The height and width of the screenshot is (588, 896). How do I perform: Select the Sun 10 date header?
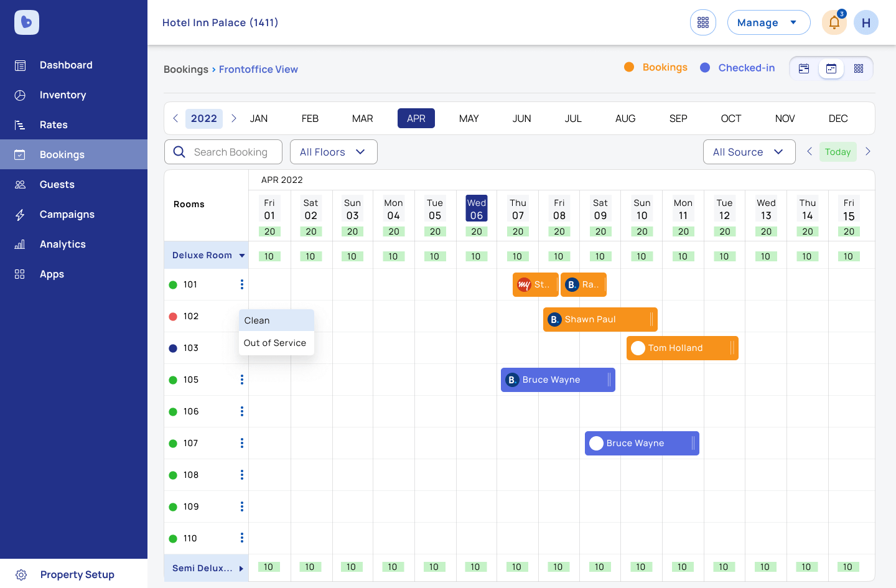[642, 209]
